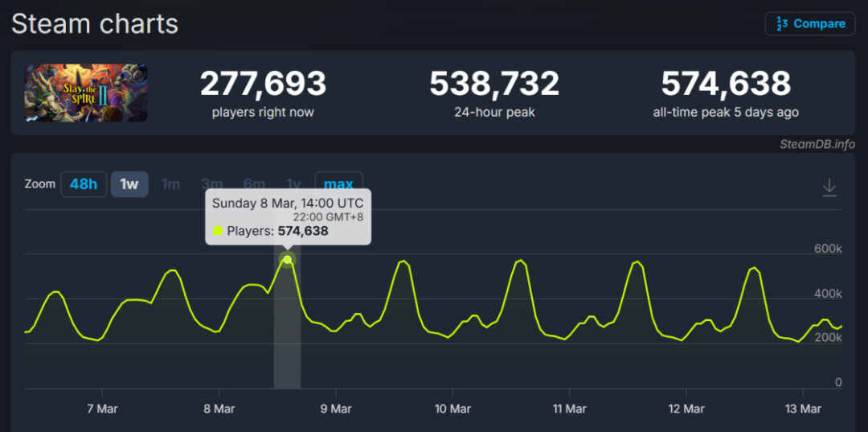Click the Steam charts heading

(95, 24)
